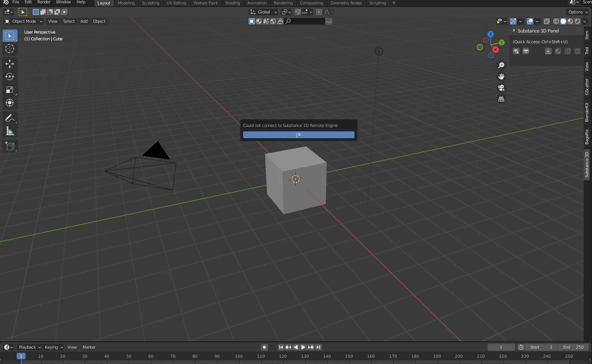Click the Zoom view magnifier icon
592x364 pixels.
501,65
